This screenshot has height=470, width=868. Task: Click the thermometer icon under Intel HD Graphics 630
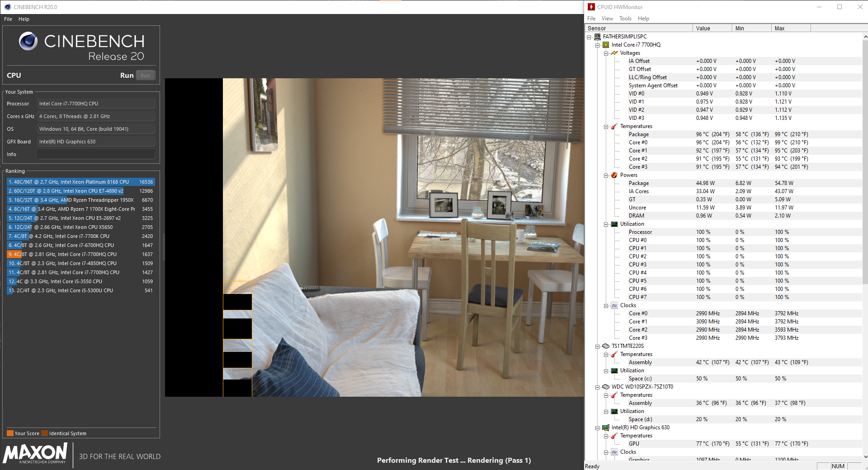614,436
